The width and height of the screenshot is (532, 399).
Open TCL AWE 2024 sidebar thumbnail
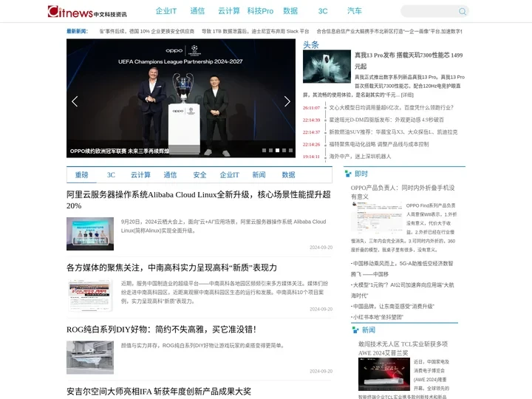384,374
